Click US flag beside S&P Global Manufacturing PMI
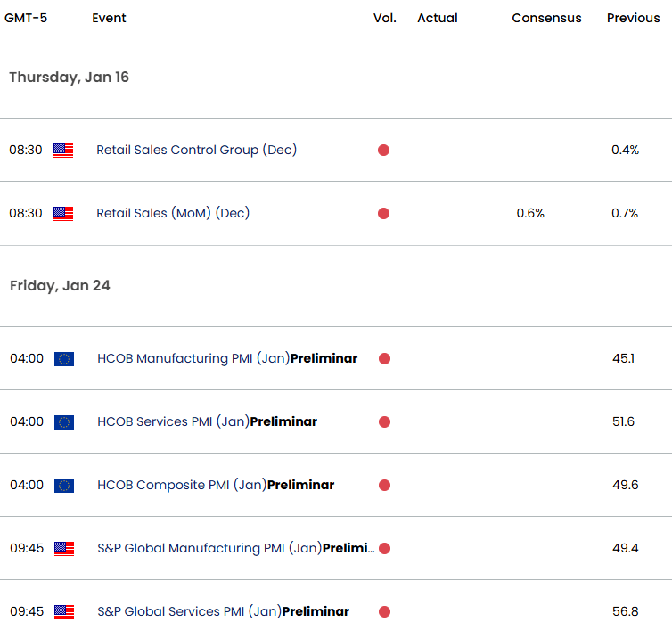672x630 pixels. 64,549
